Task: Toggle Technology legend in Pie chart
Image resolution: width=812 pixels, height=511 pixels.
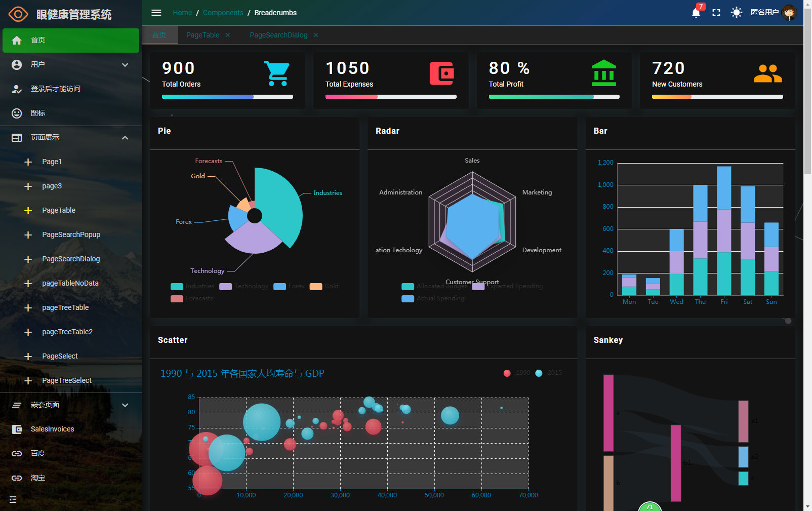Action: tap(244, 287)
